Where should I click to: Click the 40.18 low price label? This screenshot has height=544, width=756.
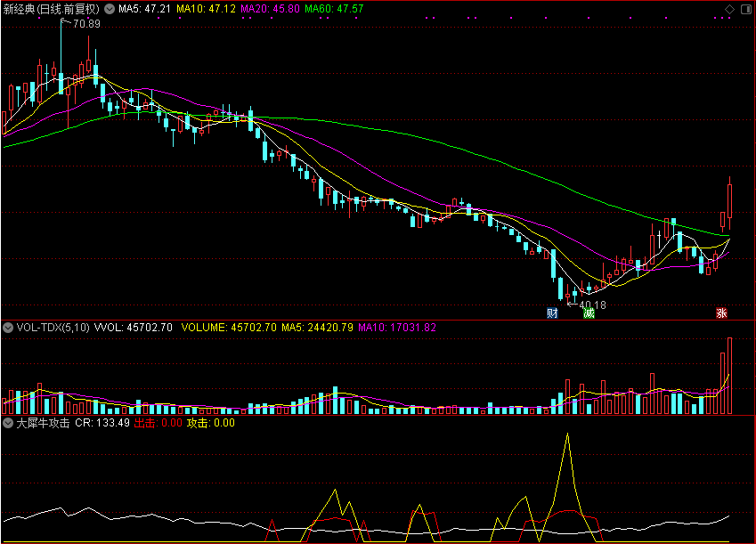coord(592,304)
